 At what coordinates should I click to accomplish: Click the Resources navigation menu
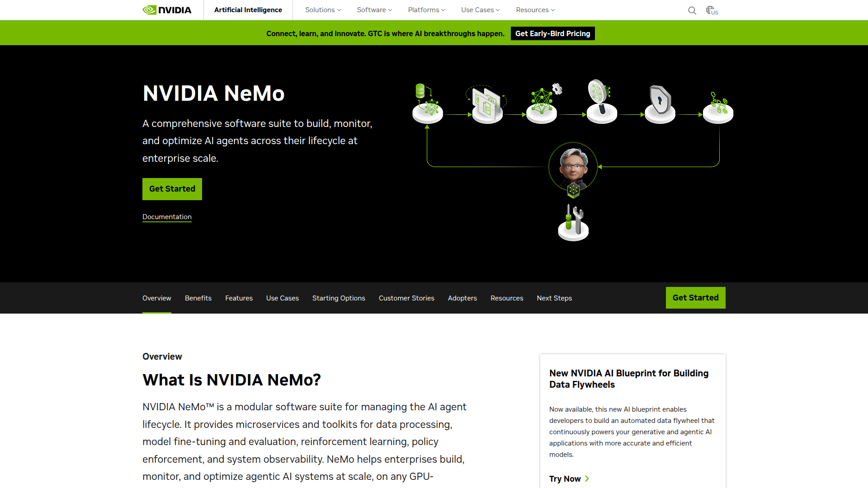(535, 9)
